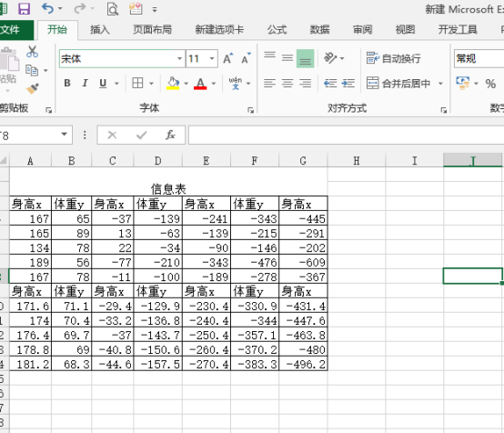Click the Increase Indent icon
Viewport: 504px width, 433px height.
pyautogui.click(x=348, y=84)
